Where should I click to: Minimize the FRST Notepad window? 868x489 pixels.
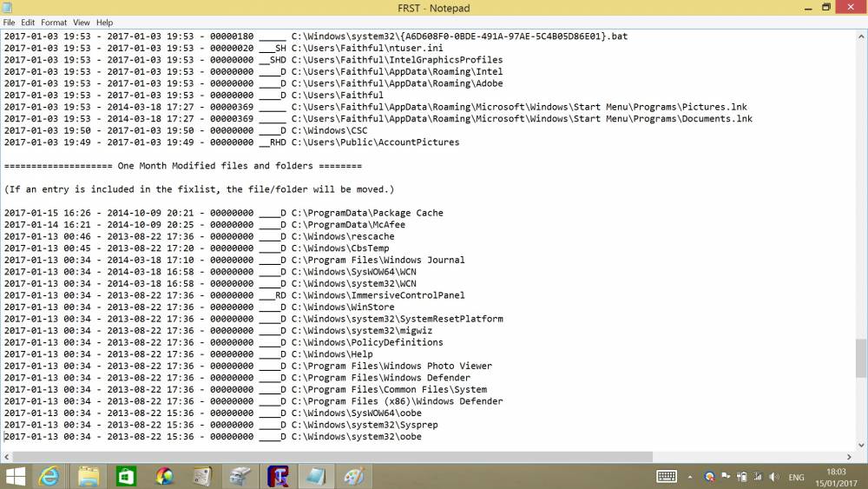807,8
